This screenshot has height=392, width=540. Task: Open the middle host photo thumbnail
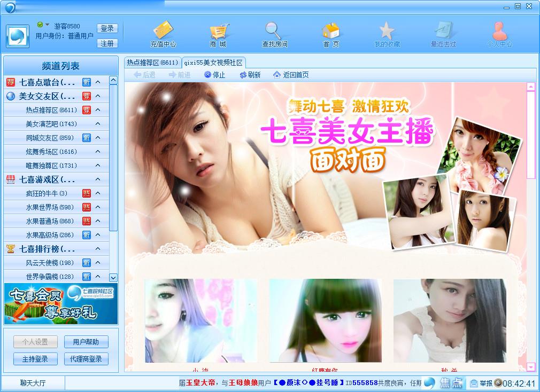[x=326, y=320]
